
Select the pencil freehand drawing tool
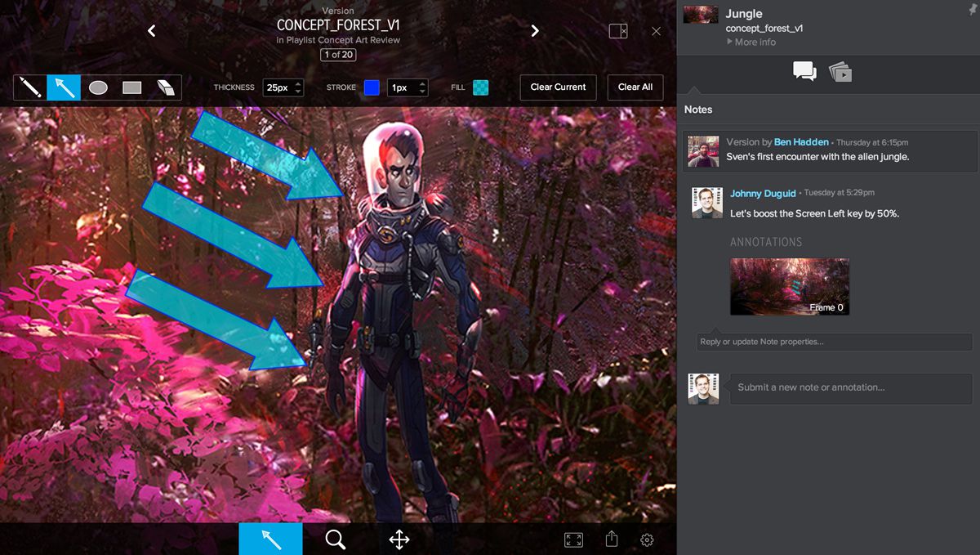30,87
